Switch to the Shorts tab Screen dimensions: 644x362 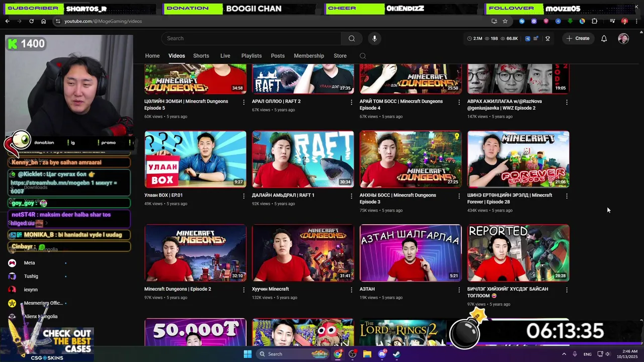(201, 56)
